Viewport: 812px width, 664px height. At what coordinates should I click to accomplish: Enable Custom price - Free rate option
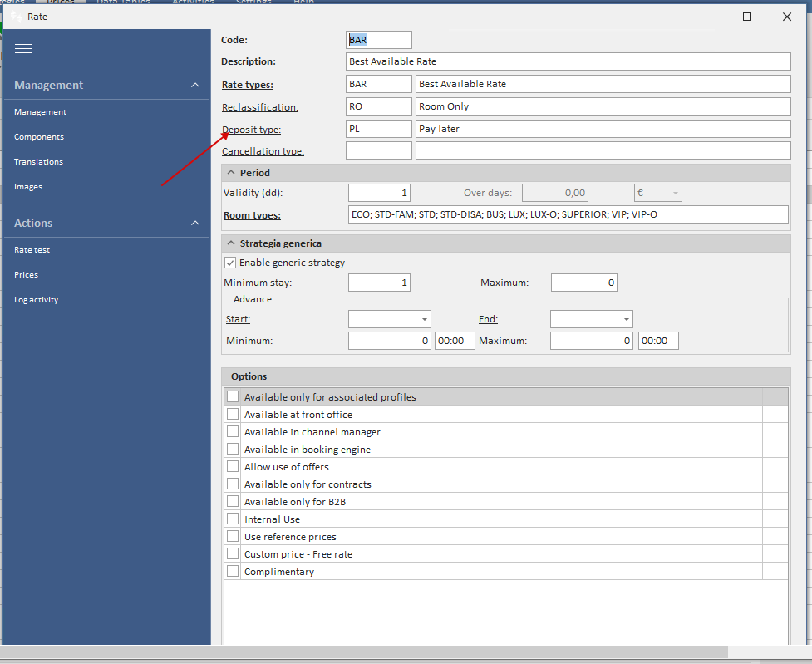[x=233, y=553]
